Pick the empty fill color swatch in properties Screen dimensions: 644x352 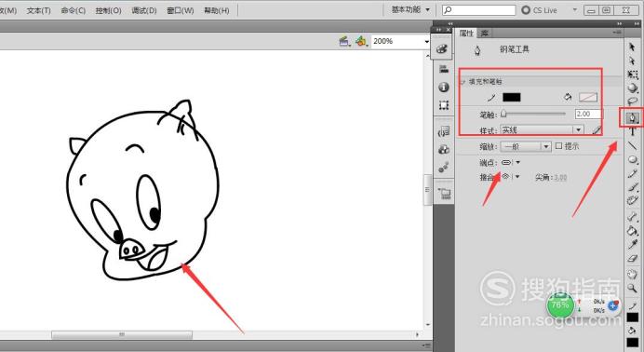(x=588, y=98)
